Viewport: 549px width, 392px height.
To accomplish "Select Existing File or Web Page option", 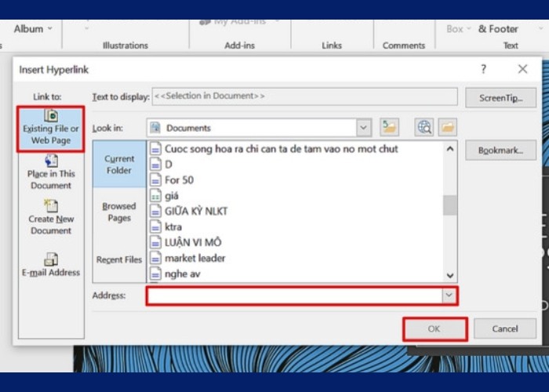I will 51,129.
